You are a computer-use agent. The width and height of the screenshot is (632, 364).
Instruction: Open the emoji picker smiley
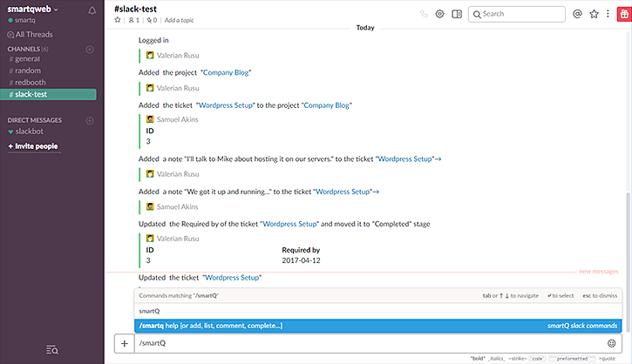[x=611, y=343]
